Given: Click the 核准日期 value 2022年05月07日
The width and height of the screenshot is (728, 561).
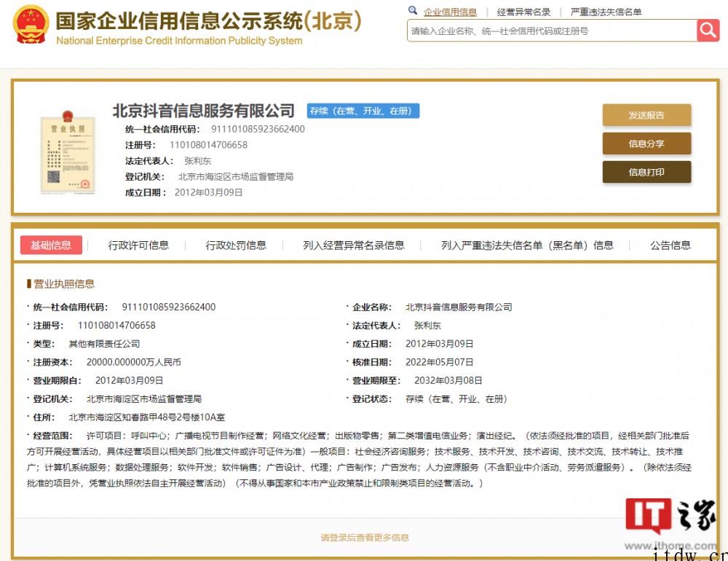Looking at the screenshot, I should (439, 362).
